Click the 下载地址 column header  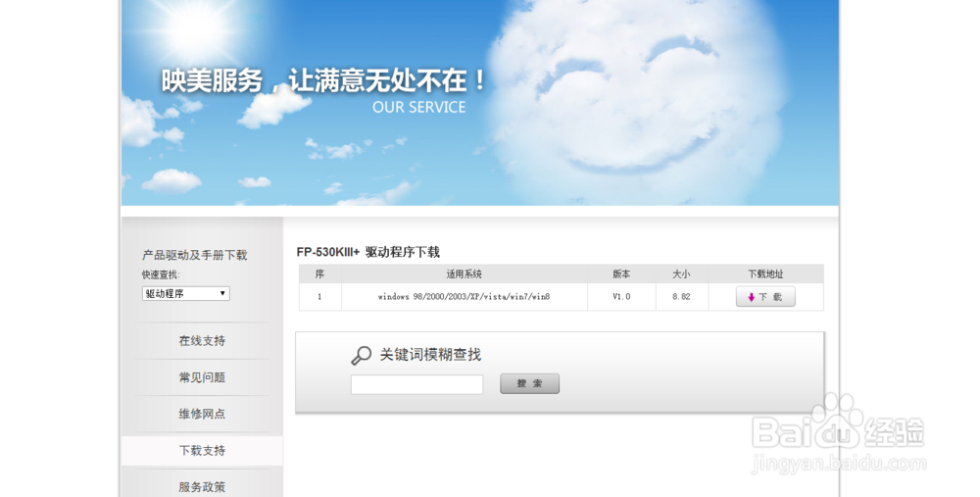pos(765,273)
